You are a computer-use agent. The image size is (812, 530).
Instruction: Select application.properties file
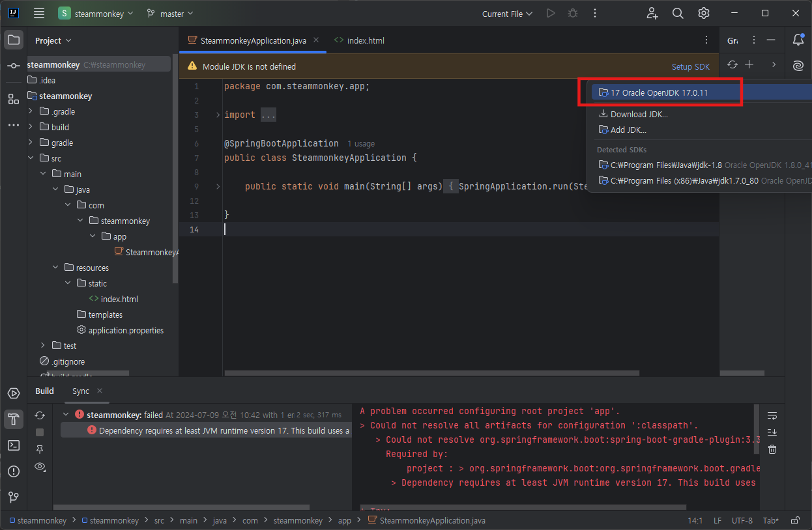(120, 330)
